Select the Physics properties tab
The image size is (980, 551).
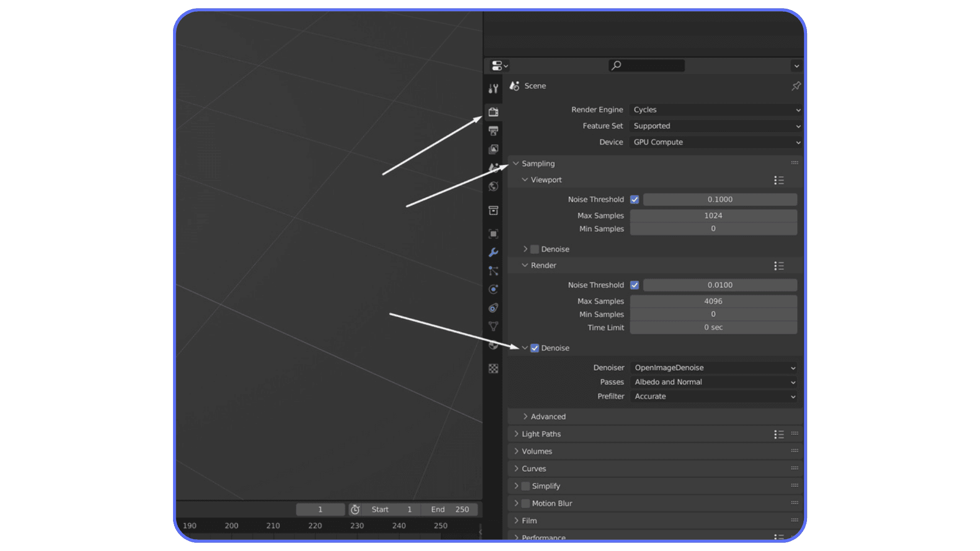(493, 289)
